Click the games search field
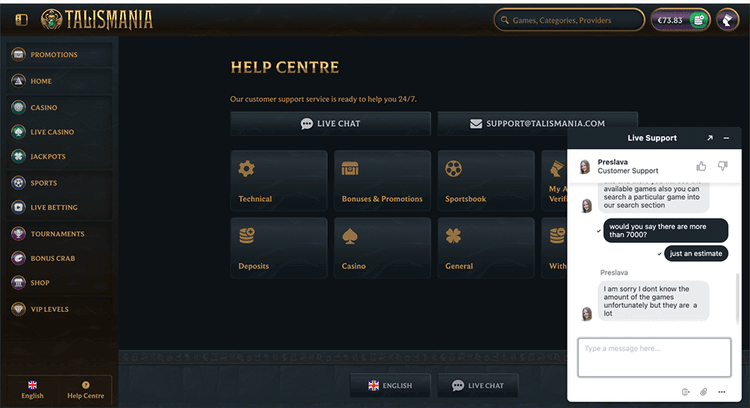 [x=569, y=20]
